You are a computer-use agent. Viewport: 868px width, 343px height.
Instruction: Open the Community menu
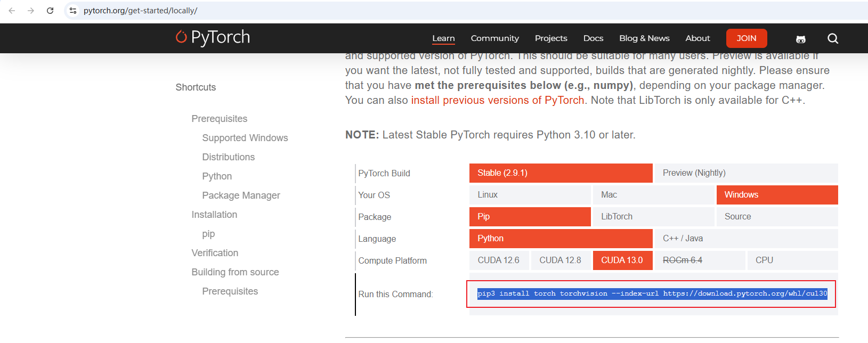point(494,38)
